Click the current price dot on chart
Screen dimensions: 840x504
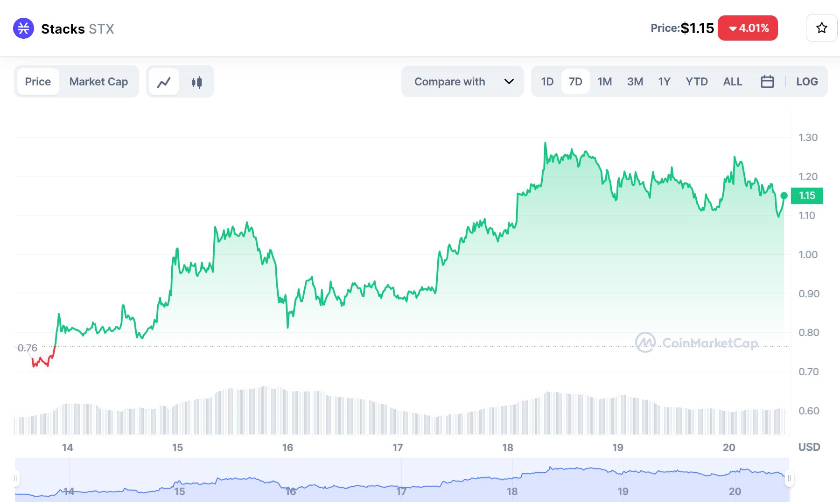pyautogui.click(x=784, y=196)
